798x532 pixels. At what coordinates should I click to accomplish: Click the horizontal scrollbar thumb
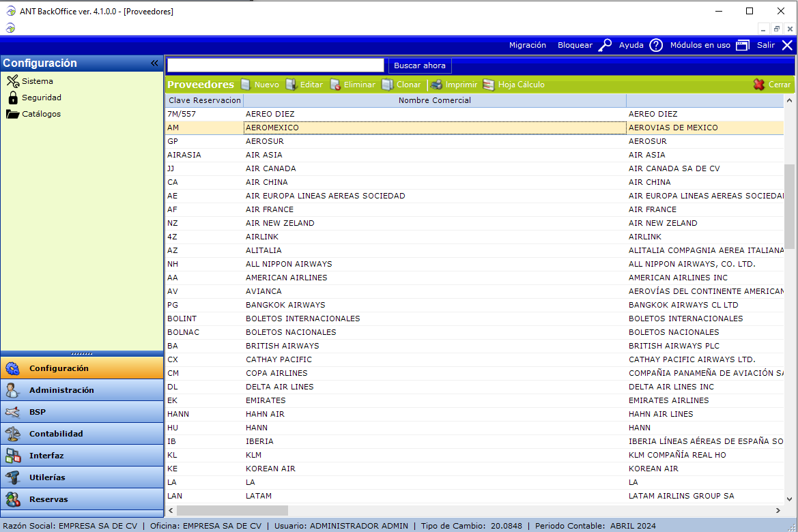click(232, 510)
